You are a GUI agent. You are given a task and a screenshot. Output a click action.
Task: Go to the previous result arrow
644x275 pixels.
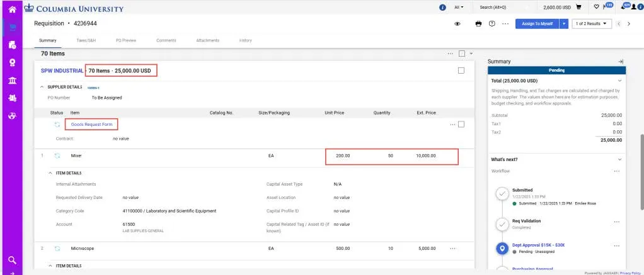619,24
